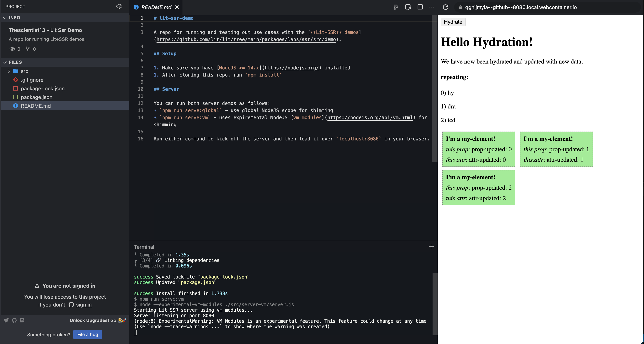
Task: Click the fork count icon
Action: tap(28, 49)
